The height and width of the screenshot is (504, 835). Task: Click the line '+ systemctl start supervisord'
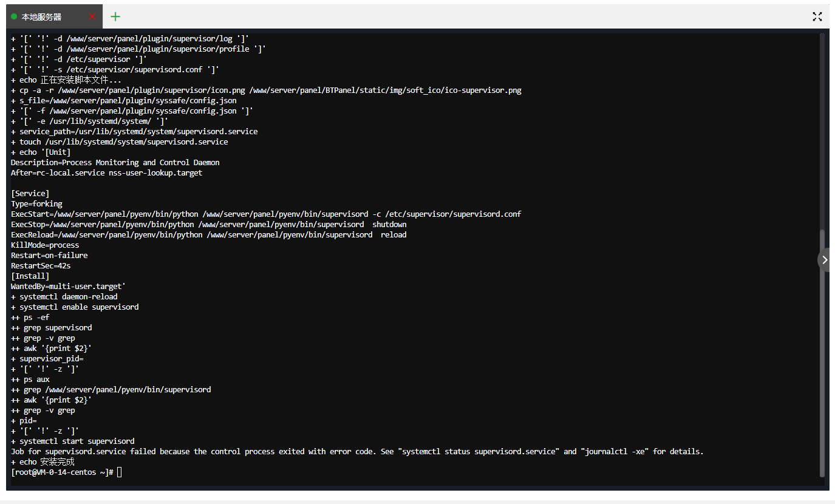(x=73, y=441)
